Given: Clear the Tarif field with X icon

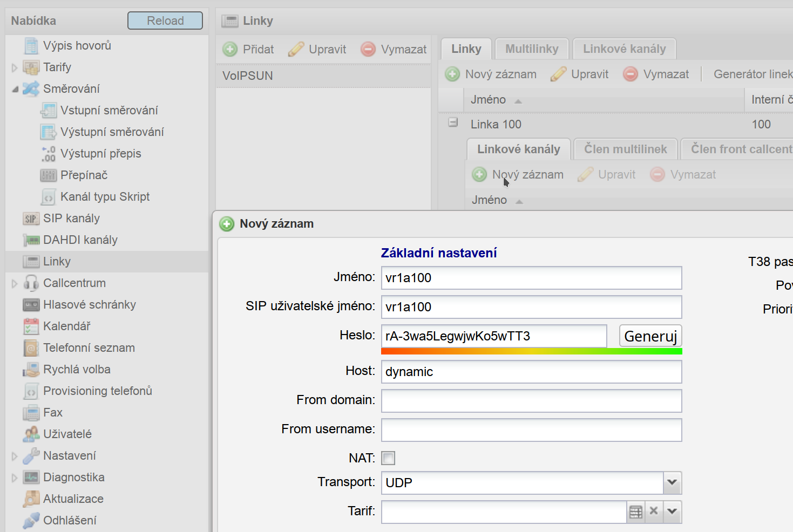Looking at the screenshot, I should pyautogui.click(x=654, y=511).
